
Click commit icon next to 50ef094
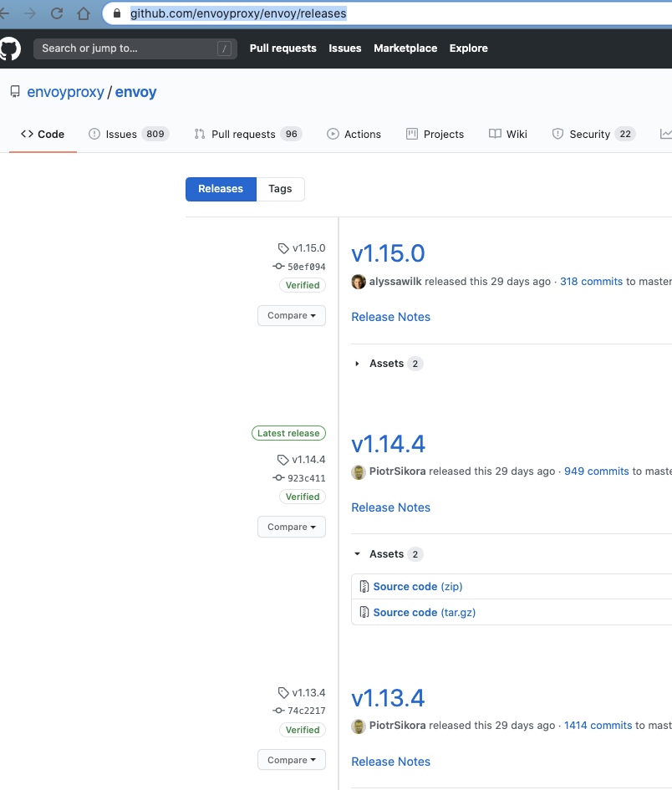(278, 267)
